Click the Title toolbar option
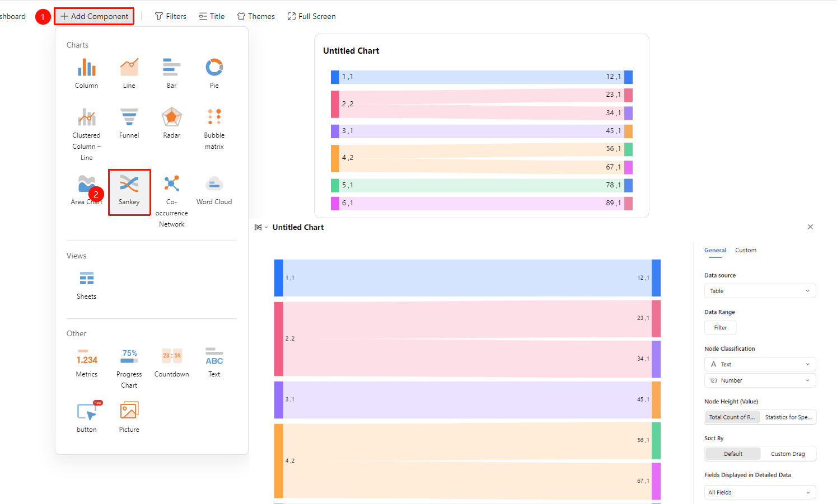Image resolution: width=837 pixels, height=504 pixels. tap(212, 16)
